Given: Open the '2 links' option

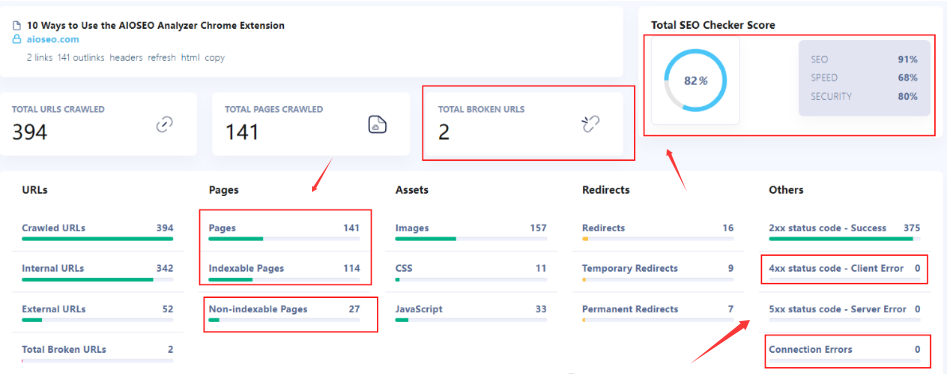Looking at the screenshot, I should (40, 58).
